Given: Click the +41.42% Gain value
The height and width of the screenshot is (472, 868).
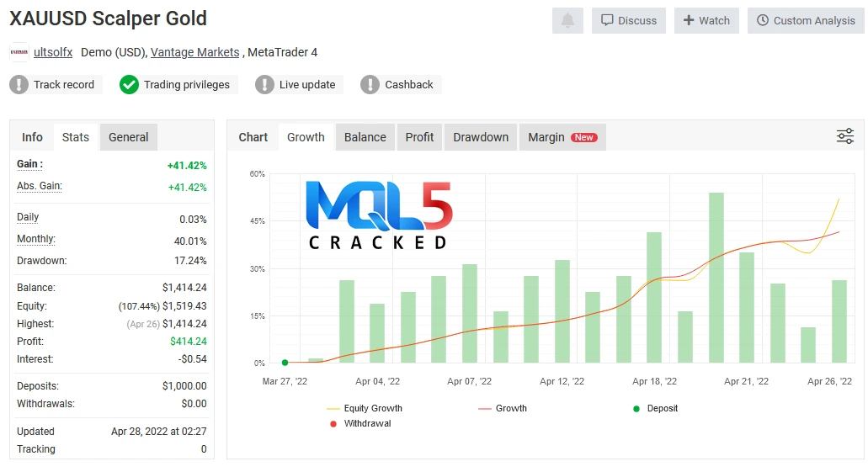Looking at the screenshot, I should (187, 166).
